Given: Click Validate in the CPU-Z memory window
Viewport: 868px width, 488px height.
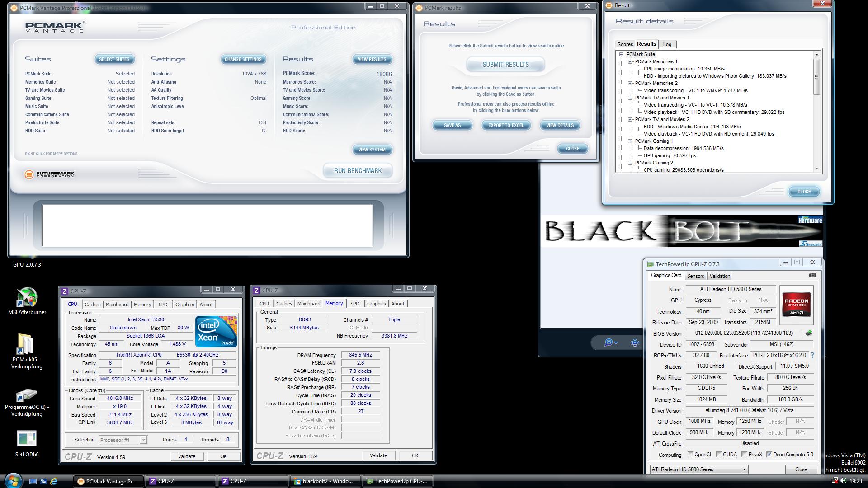Looking at the screenshot, I should 378,455.
